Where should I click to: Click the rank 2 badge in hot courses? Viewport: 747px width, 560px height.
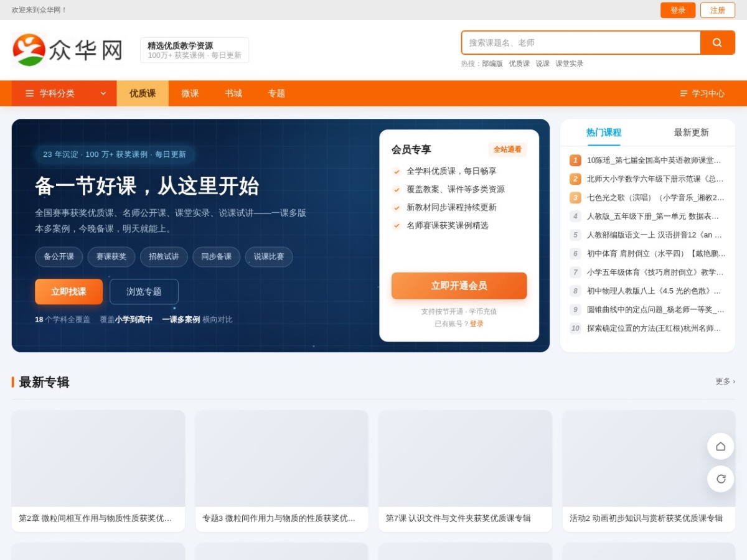[575, 179]
